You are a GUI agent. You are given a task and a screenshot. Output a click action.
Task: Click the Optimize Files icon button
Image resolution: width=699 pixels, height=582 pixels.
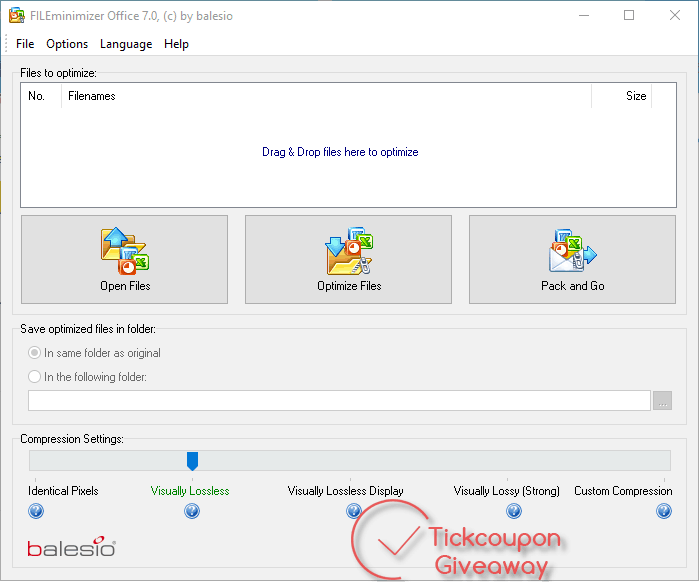coord(348,259)
